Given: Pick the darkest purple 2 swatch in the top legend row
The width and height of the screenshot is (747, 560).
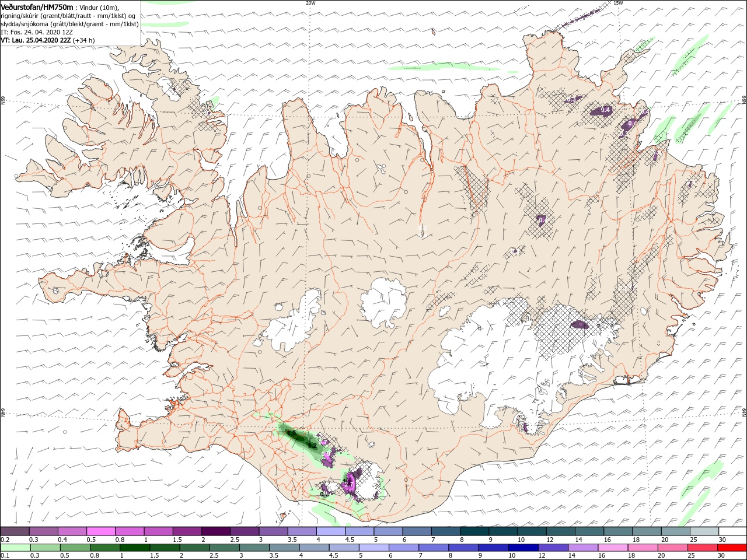Looking at the screenshot, I should (215, 531).
